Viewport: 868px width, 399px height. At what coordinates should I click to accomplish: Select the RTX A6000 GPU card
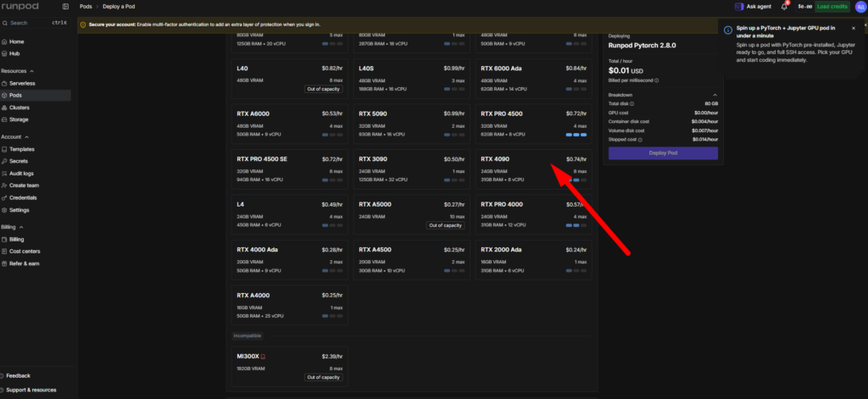[x=290, y=124]
